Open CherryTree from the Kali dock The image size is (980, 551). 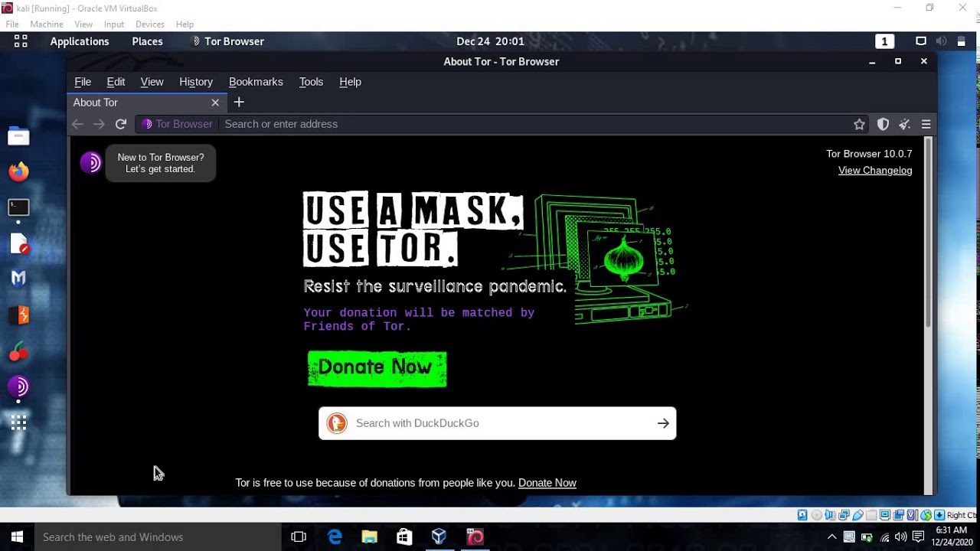click(18, 352)
